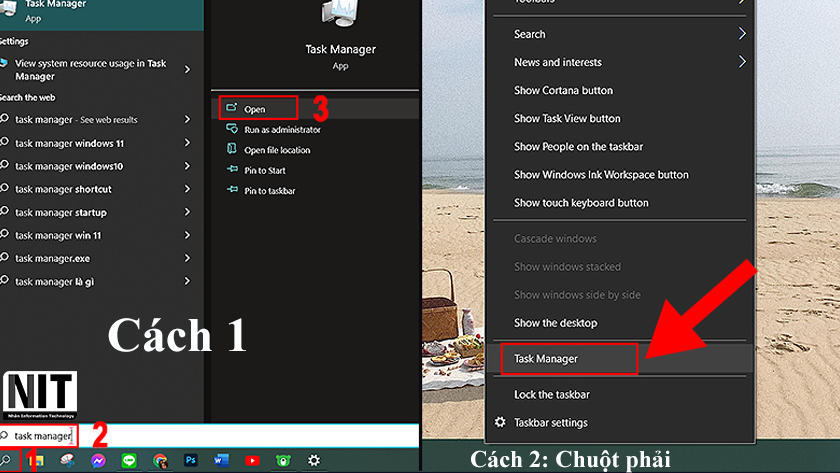Select 'task manager.exe' web suggestion
This screenshot has height=473, width=840.
point(52,258)
